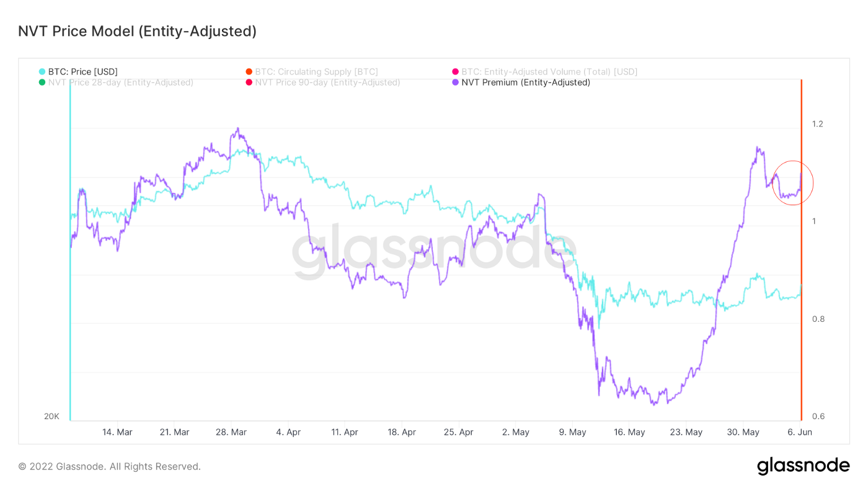Click the cyan BTC Price legend dot
The width and height of the screenshot is (868, 488).
point(42,72)
